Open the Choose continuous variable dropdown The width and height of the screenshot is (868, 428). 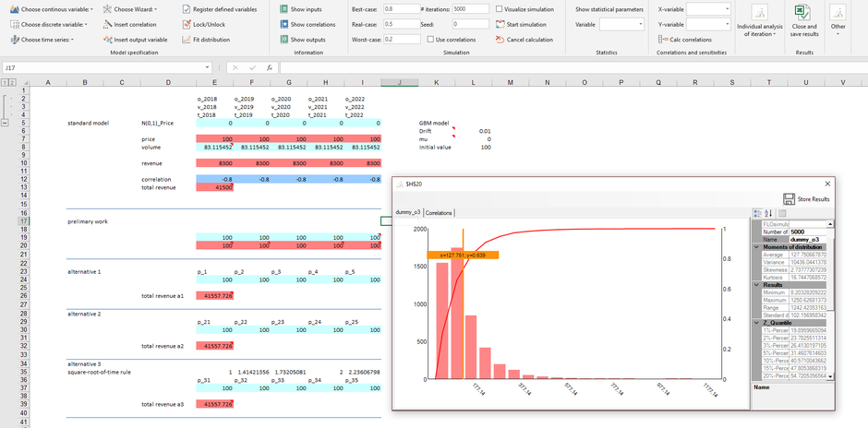pyautogui.click(x=52, y=8)
